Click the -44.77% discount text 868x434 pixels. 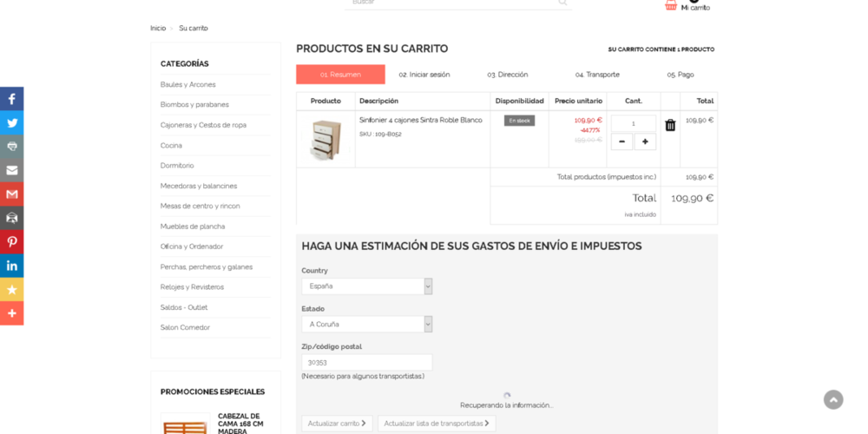tap(590, 130)
